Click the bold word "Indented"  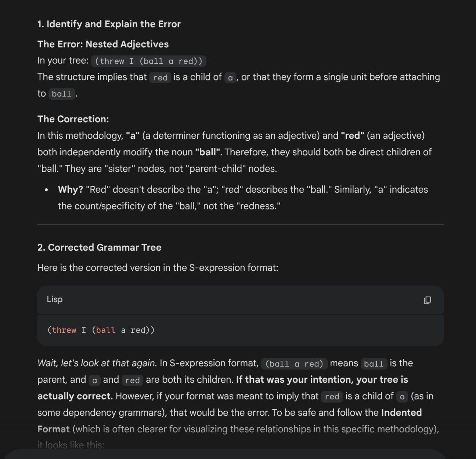pos(401,413)
